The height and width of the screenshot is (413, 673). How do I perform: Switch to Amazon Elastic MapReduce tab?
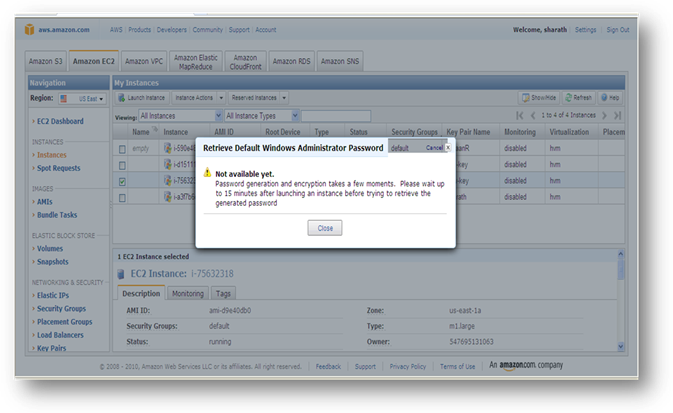tap(196, 62)
